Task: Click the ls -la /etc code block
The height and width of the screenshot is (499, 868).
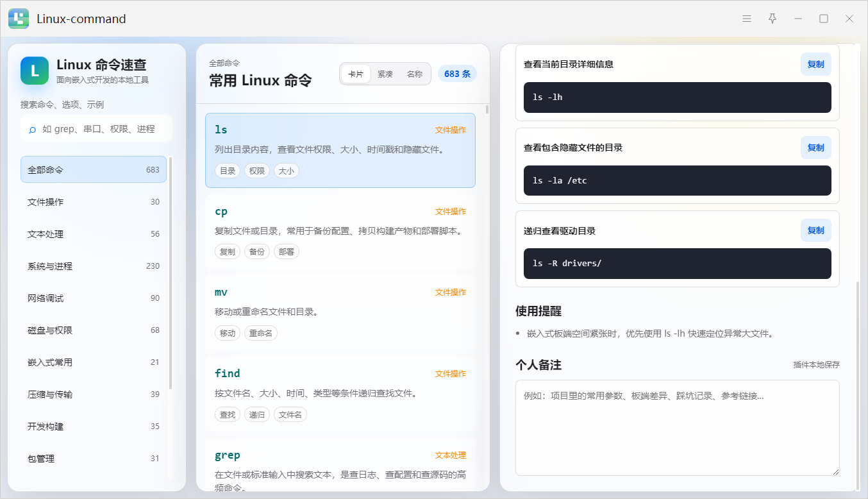Action: pos(678,181)
